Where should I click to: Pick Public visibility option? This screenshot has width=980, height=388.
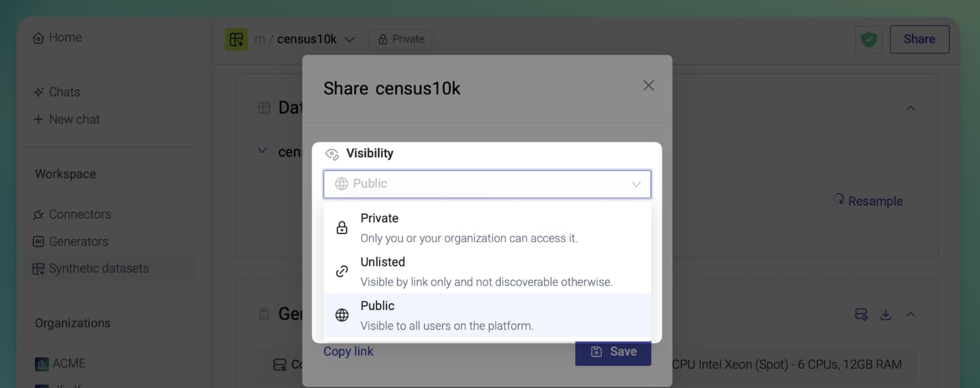(x=487, y=316)
